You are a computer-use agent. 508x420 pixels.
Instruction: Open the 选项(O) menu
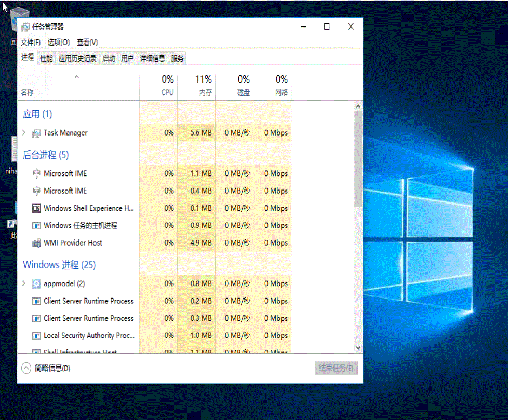point(59,43)
